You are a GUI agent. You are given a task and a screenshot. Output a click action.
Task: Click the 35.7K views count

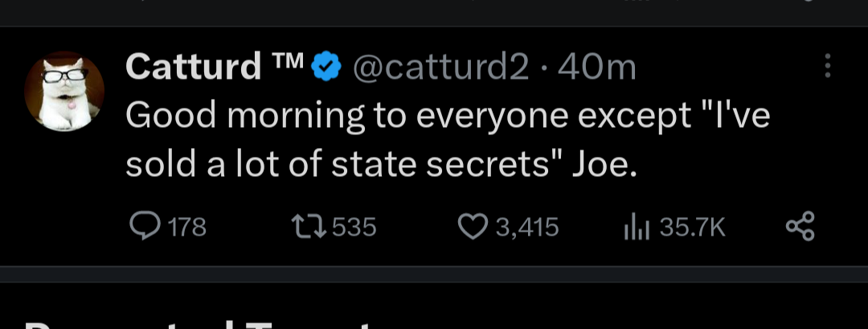(x=692, y=228)
